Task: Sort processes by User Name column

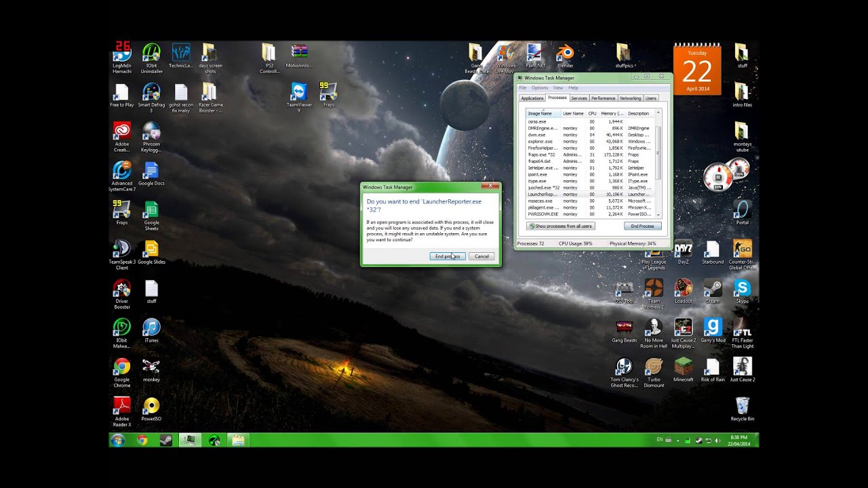Action: [573, 113]
